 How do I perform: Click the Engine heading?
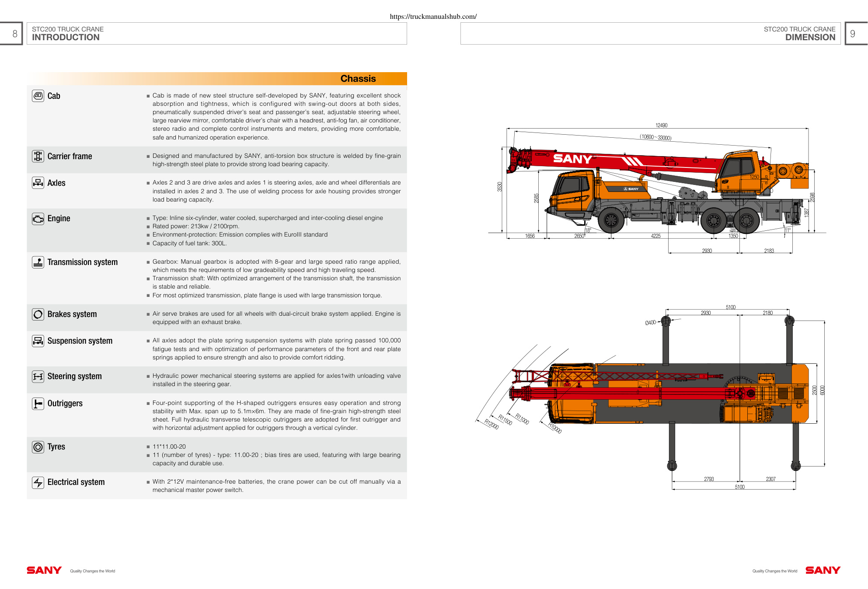click(x=59, y=219)
